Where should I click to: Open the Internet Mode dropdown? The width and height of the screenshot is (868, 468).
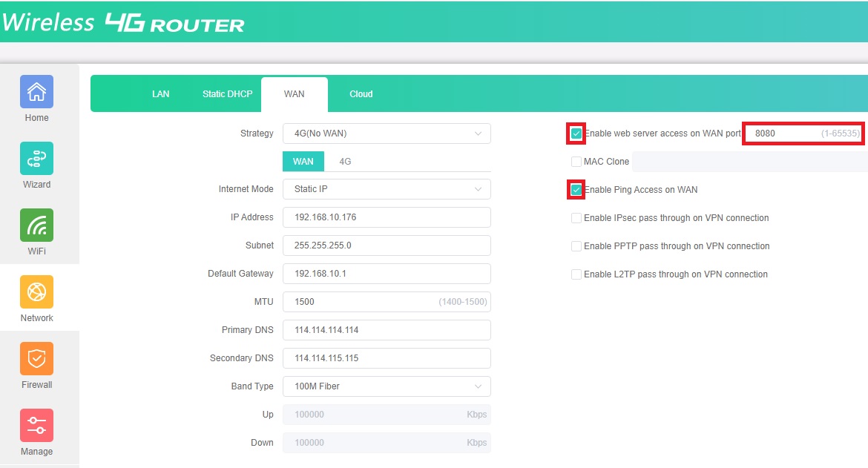click(387, 189)
